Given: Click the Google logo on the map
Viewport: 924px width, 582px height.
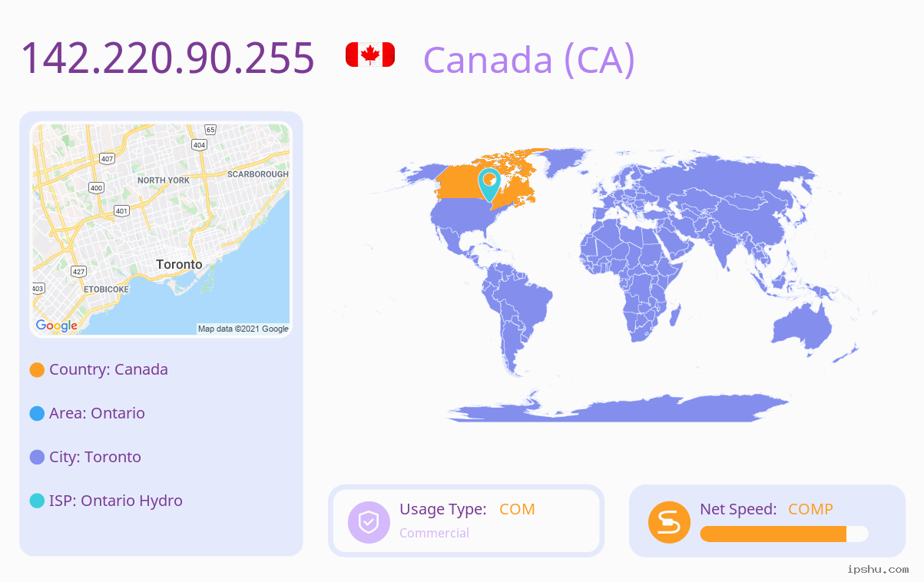Looking at the screenshot, I should click(x=57, y=326).
